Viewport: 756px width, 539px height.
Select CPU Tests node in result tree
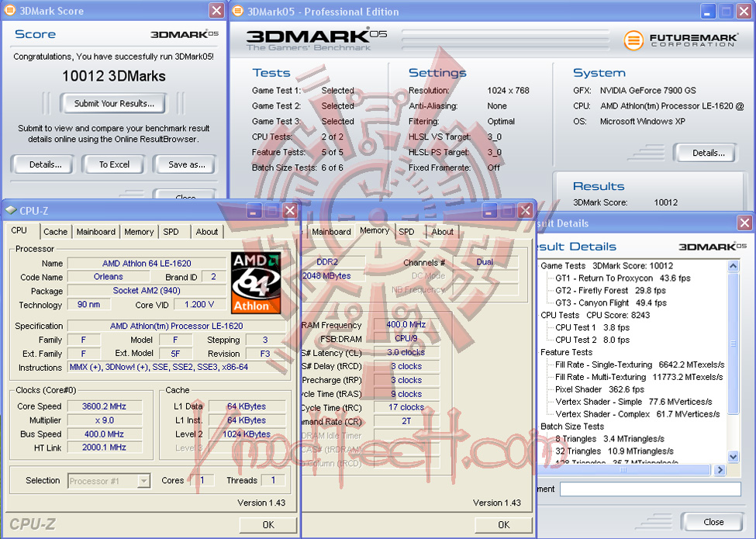595,316
